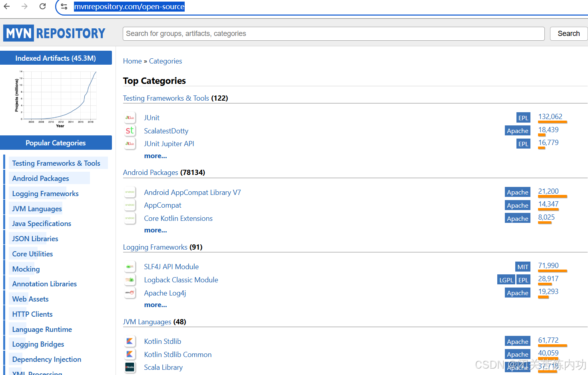Open Web Assets sidebar category

(x=30, y=299)
